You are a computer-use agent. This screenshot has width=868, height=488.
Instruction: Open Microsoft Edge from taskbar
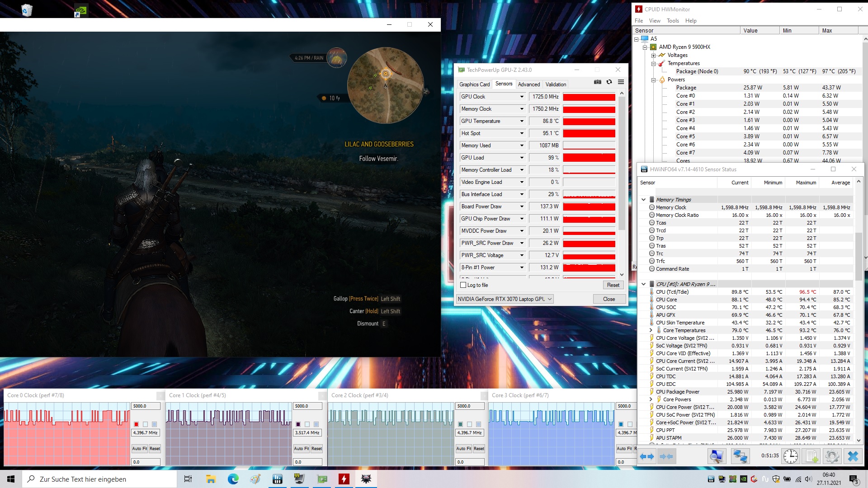click(233, 479)
